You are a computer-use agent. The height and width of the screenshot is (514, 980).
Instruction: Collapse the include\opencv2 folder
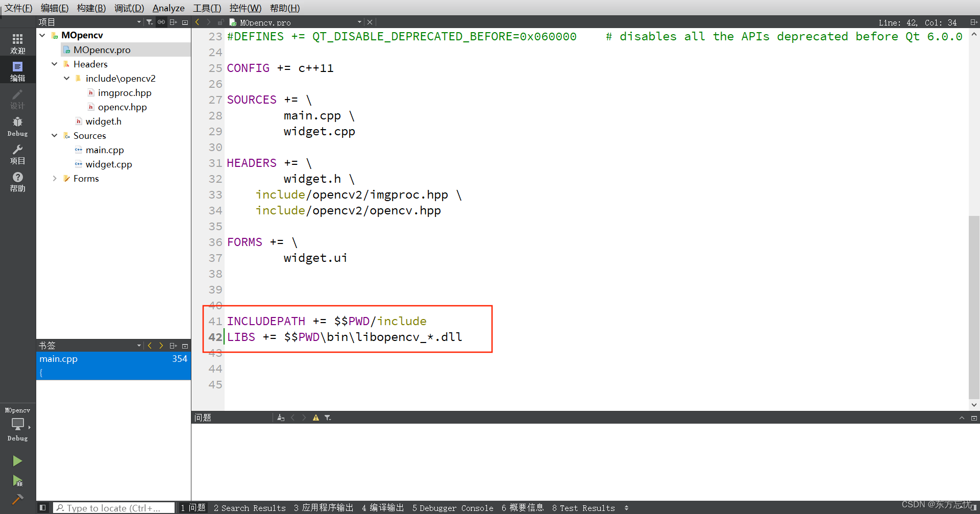(x=67, y=78)
